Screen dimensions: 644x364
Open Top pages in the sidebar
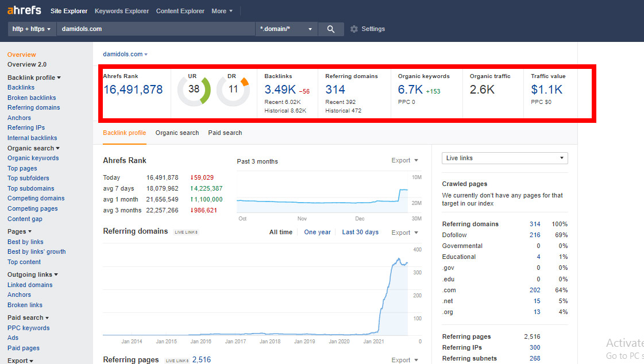pos(22,168)
